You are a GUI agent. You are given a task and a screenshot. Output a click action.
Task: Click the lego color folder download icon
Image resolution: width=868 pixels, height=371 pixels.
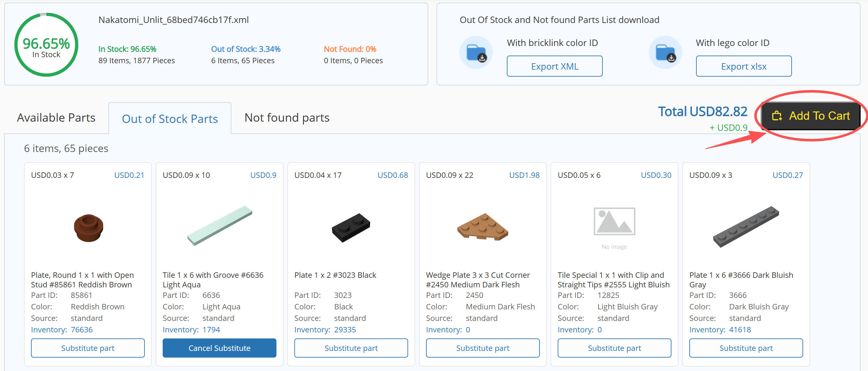click(x=665, y=53)
